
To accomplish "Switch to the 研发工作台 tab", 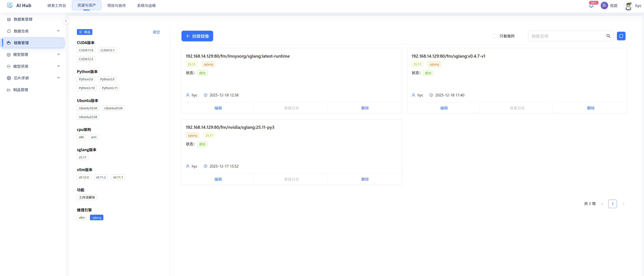I will 56,5.
